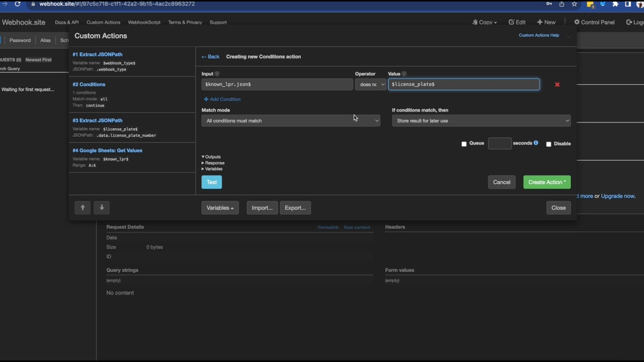Viewport: 644px width, 362px height.
Task: Collapse the Outputs section
Action: coord(211,157)
